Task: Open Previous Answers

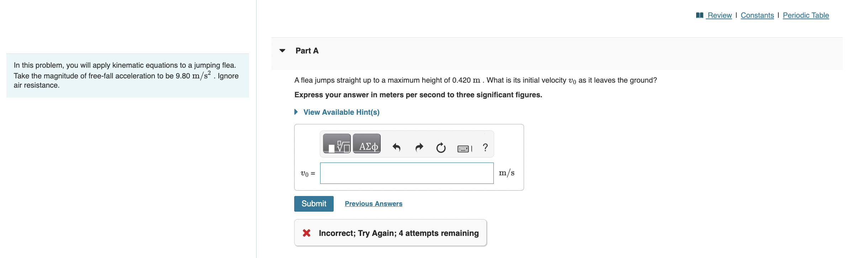Action: click(373, 203)
